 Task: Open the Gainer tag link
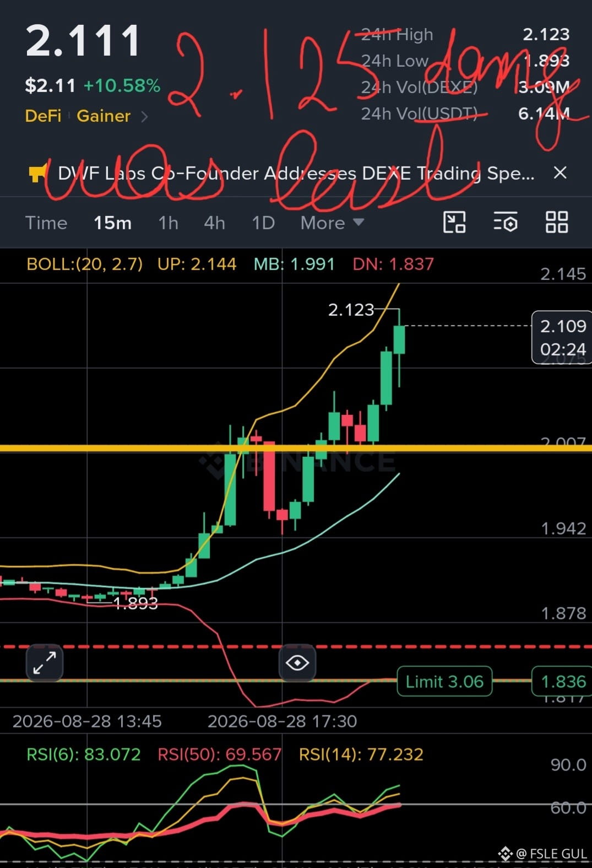coord(104,116)
